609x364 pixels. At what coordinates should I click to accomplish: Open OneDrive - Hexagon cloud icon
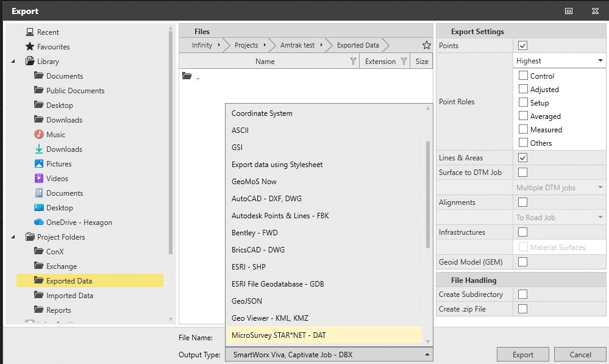[x=39, y=223]
